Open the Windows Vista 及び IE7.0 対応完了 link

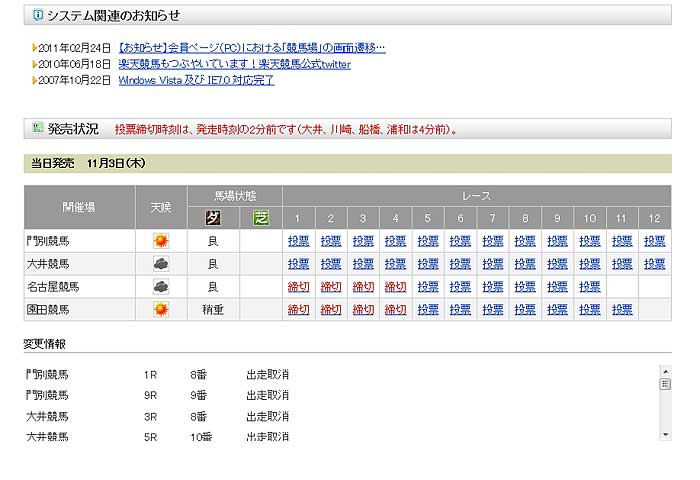[196, 80]
